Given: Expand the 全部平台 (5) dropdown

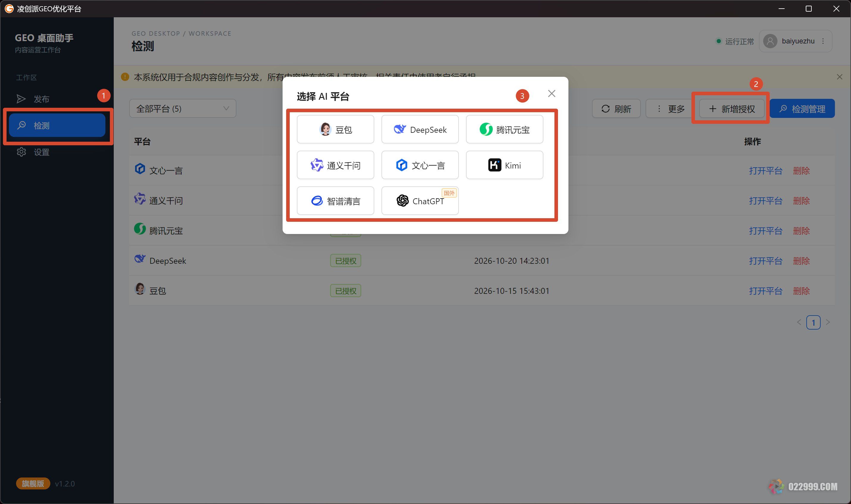Looking at the screenshot, I should (183, 109).
